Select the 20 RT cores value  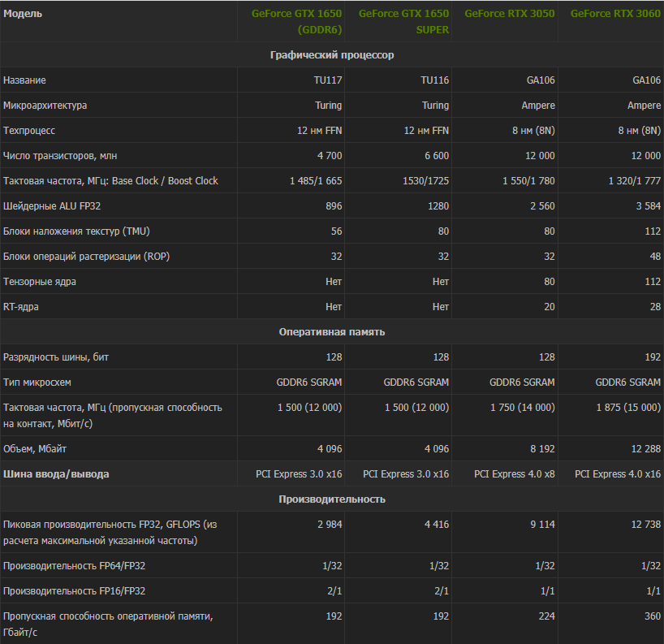point(550,307)
